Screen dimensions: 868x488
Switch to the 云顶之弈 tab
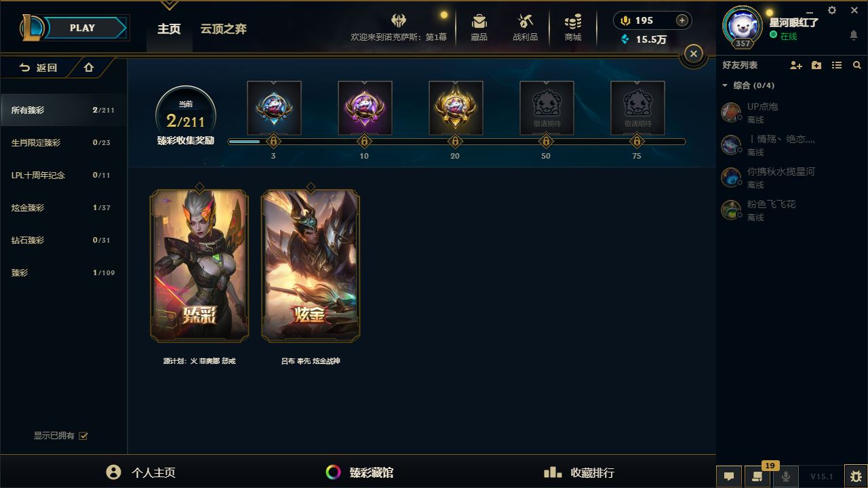(223, 29)
